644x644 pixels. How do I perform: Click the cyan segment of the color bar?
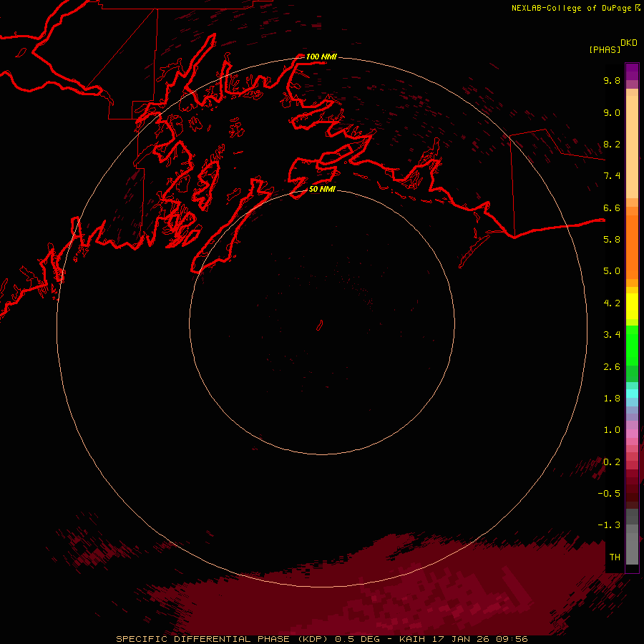(x=632, y=394)
